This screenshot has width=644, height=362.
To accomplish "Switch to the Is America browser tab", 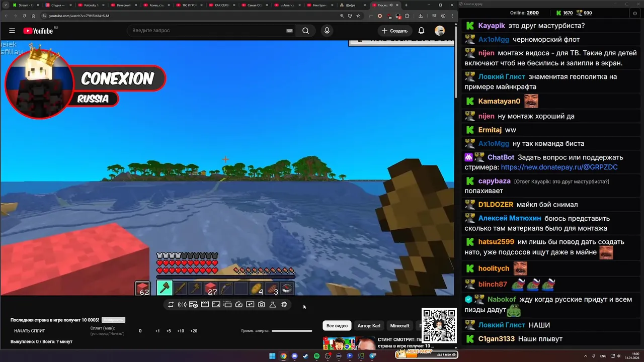I will [287, 5].
